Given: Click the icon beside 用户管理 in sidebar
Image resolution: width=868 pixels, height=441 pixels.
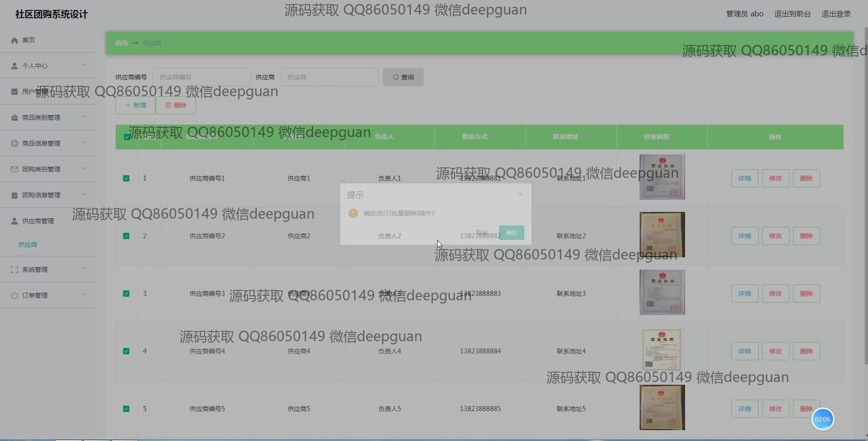Looking at the screenshot, I should [15, 92].
